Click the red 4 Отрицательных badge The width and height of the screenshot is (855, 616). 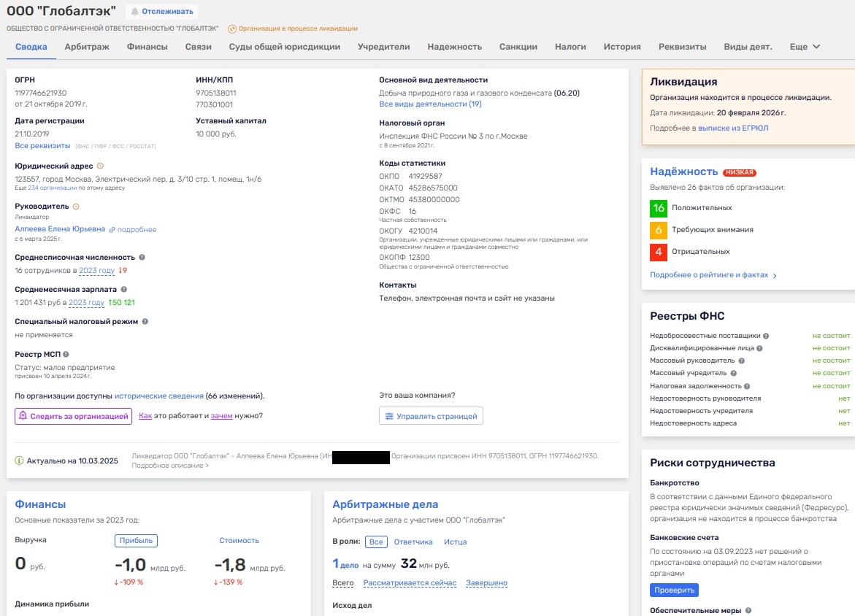click(659, 252)
